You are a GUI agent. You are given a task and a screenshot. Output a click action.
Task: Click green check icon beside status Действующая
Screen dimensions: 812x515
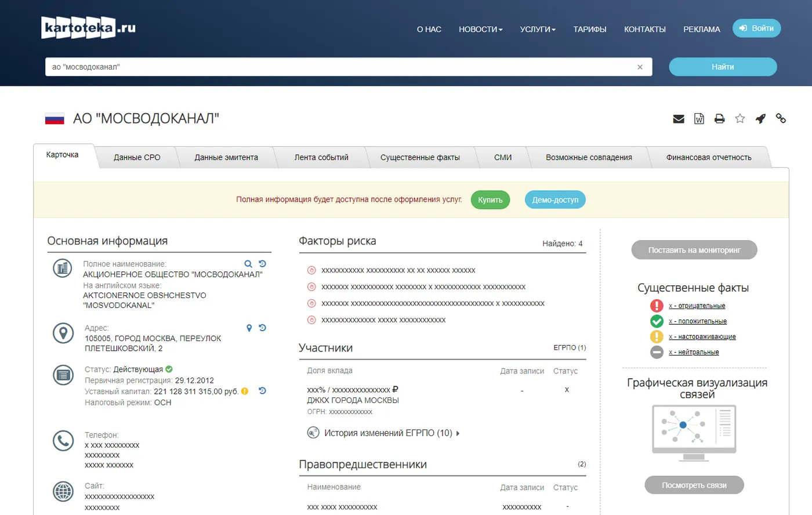(169, 369)
